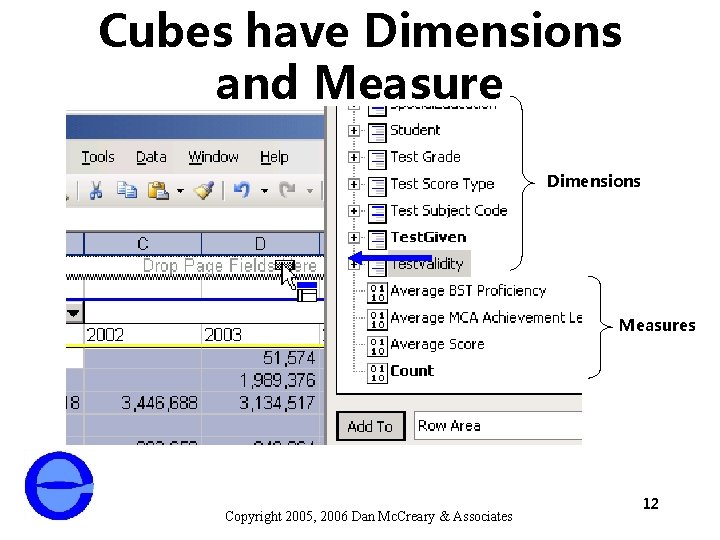This screenshot has height=540, width=720.
Task: Click the Undo arrow icon
Action: pyautogui.click(x=242, y=190)
